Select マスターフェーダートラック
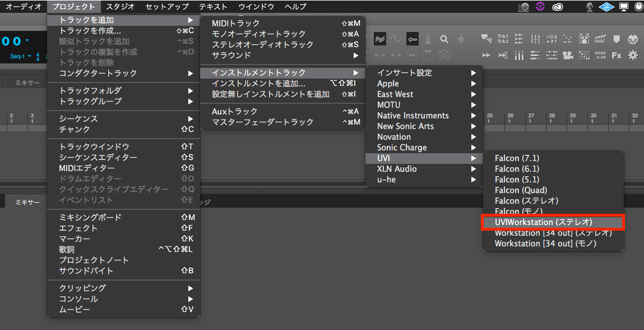 point(282,122)
